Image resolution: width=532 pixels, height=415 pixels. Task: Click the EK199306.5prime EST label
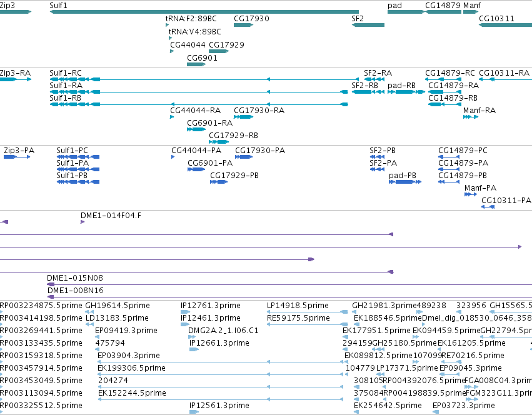pyautogui.click(x=132, y=368)
